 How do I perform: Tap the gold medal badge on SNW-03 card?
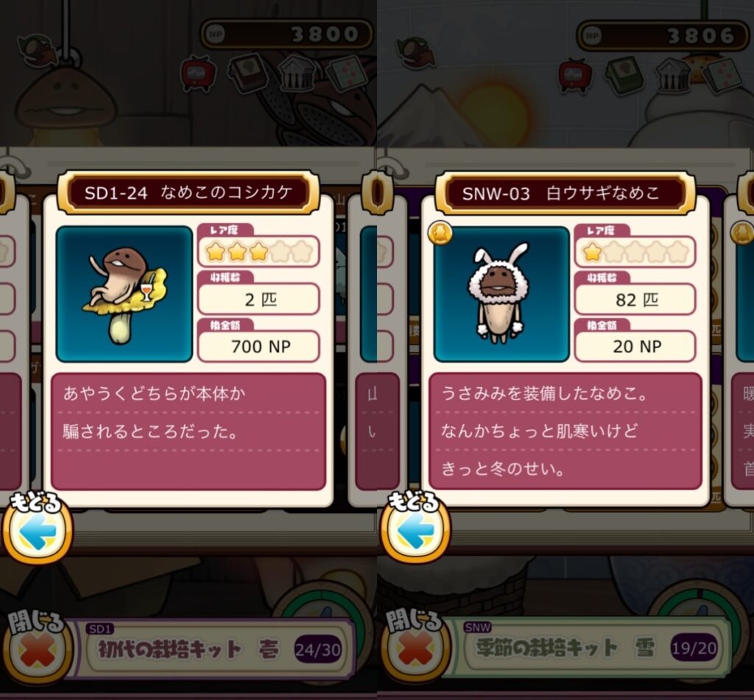pyautogui.click(x=440, y=233)
